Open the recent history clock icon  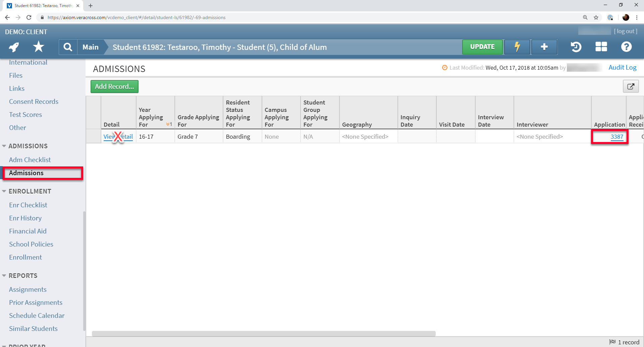(x=576, y=47)
